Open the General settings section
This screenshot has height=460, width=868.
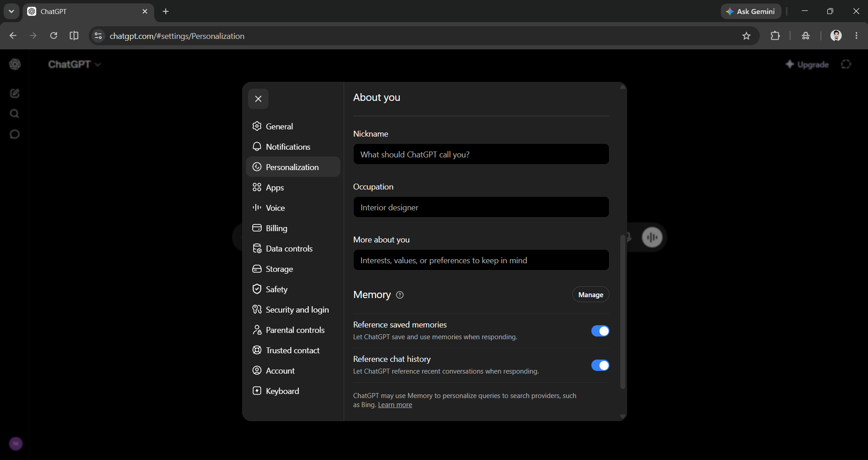[293, 126]
